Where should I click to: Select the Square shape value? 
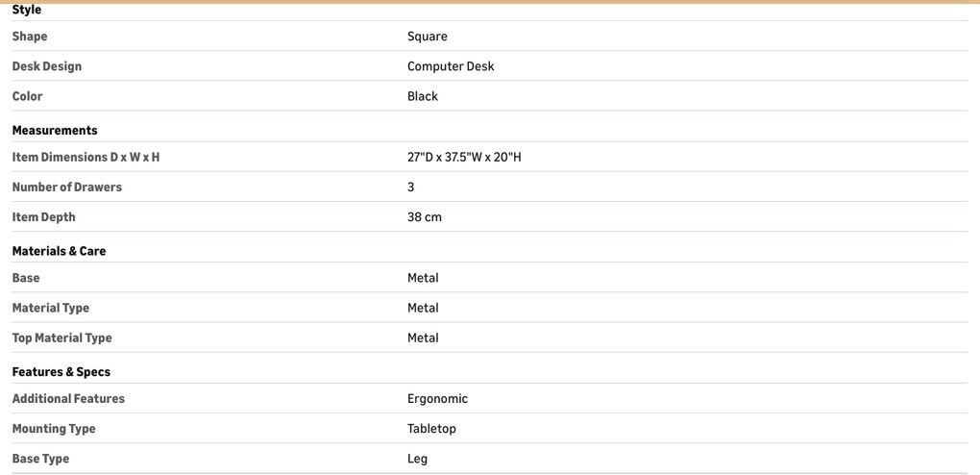[428, 37]
